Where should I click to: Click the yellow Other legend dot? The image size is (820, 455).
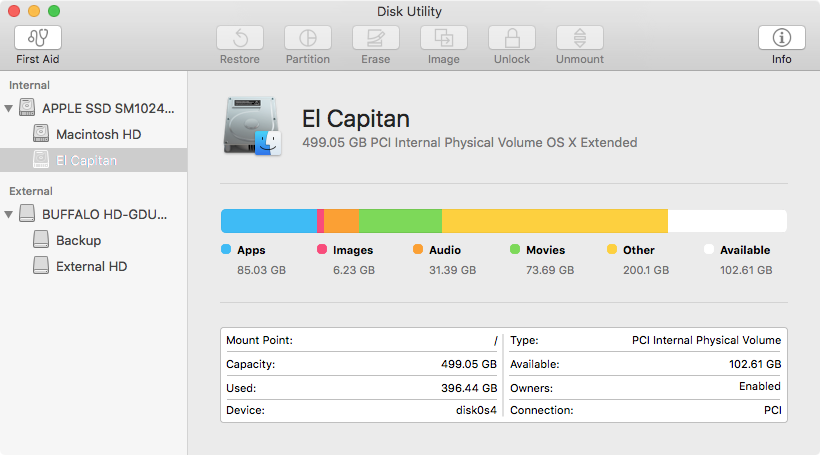612,249
